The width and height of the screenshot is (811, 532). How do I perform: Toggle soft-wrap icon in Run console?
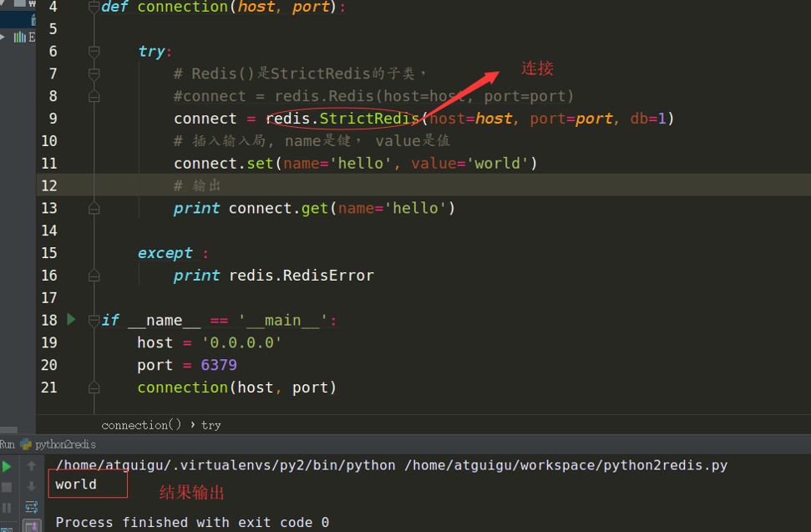32,507
